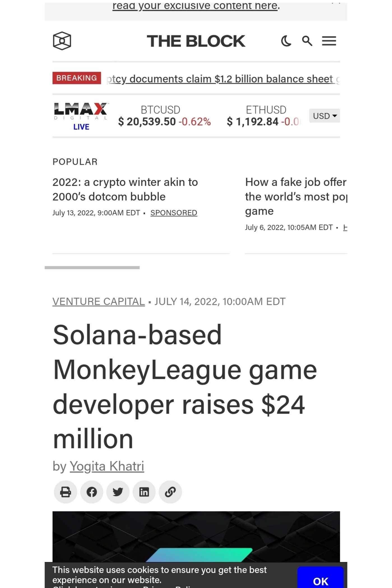Share article on LinkedIn icon

144,492
